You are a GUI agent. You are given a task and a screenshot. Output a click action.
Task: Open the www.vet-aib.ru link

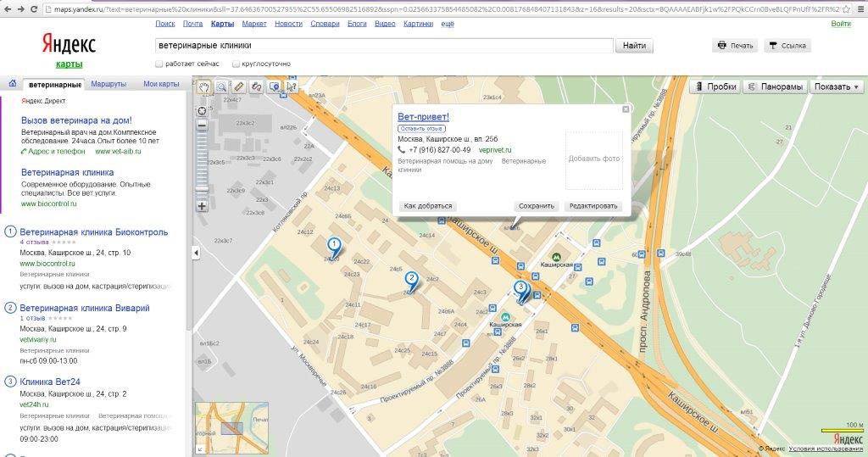(x=118, y=151)
